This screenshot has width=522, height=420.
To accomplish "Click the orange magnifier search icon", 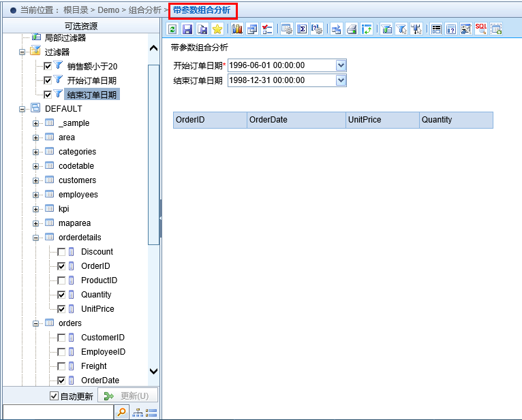I will (x=122, y=413).
